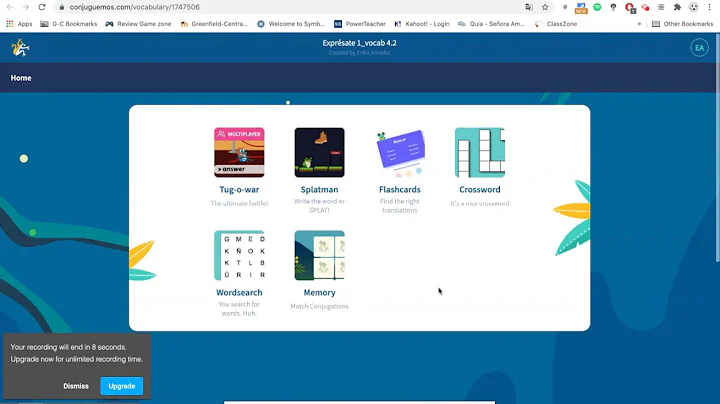Image resolution: width=720 pixels, height=404 pixels.
Task: Bookmark this page with the star icon
Action: point(545,7)
